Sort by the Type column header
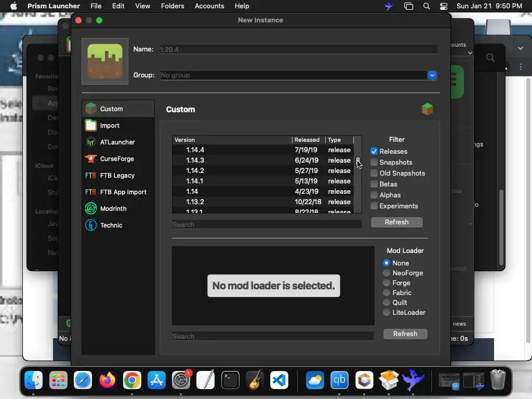The image size is (532, 399). [x=339, y=140]
